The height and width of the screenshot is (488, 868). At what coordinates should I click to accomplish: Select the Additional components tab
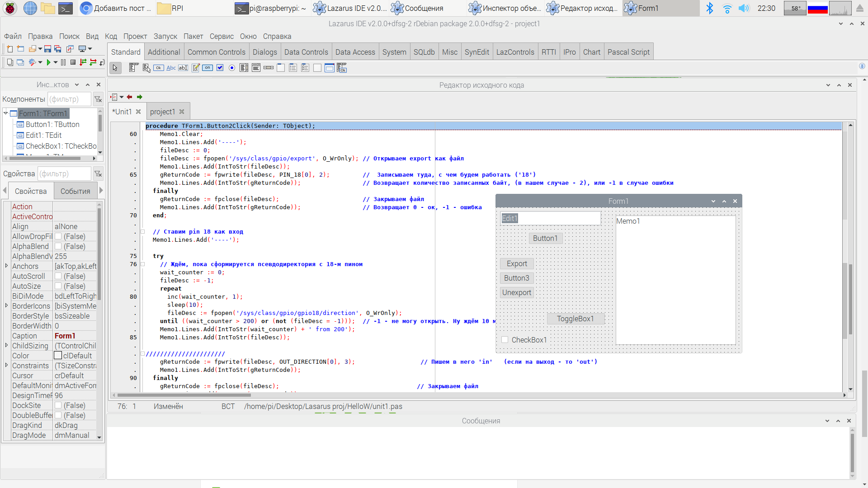tap(163, 52)
